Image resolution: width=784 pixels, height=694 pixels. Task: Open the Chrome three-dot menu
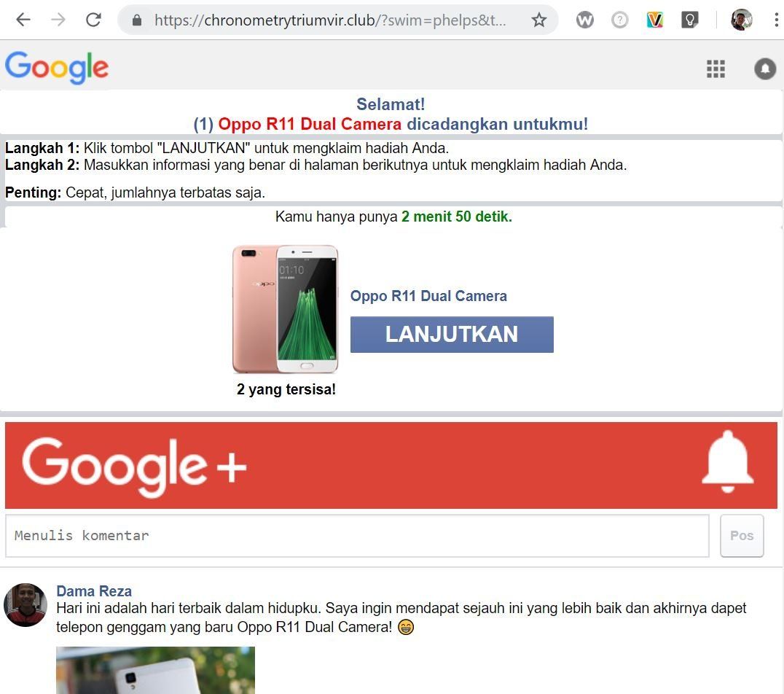(776, 20)
